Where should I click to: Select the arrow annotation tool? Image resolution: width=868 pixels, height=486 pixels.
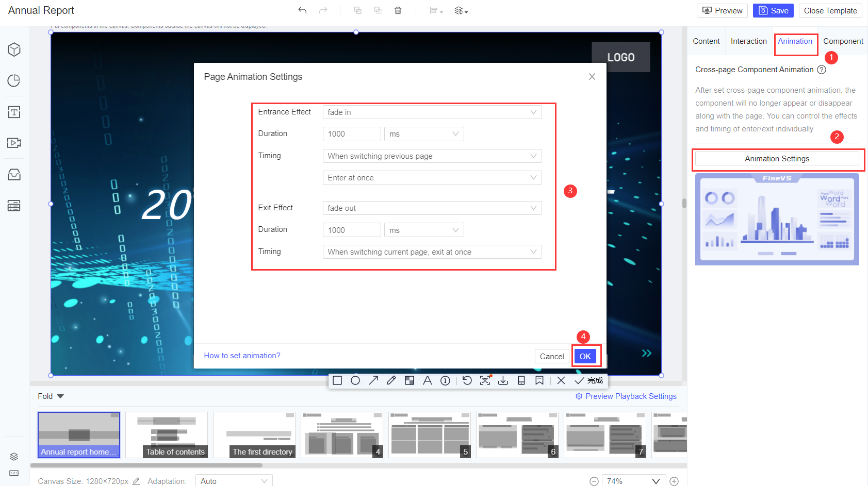pyautogui.click(x=373, y=380)
